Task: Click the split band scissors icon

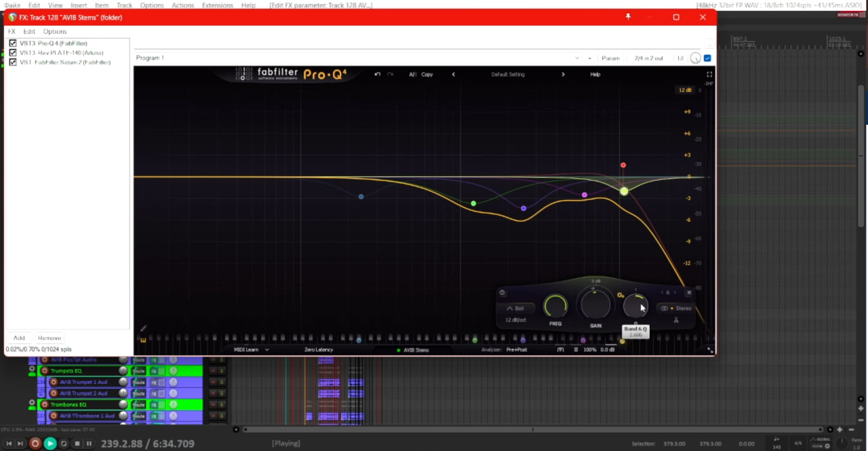Action: (676, 320)
